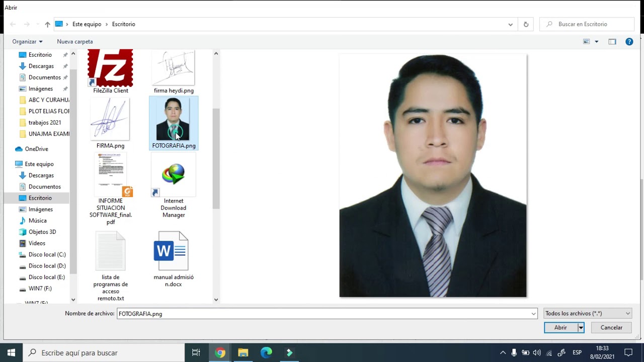Image resolution: width=644 pixels, height=362 pixels.
Task: Go up one folder level arrow
Action: click(47, 24)
